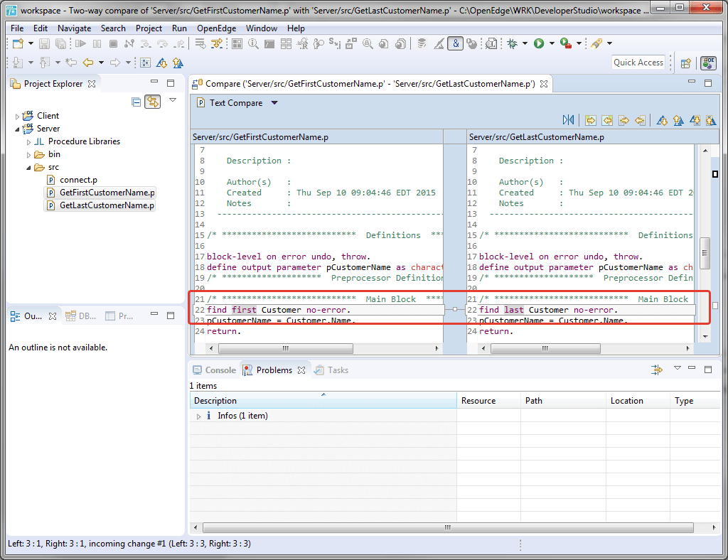Viewport: 728px width, 560px height.
Task: Click Copy All from Left to Right
Action: (x=591, y=121)
